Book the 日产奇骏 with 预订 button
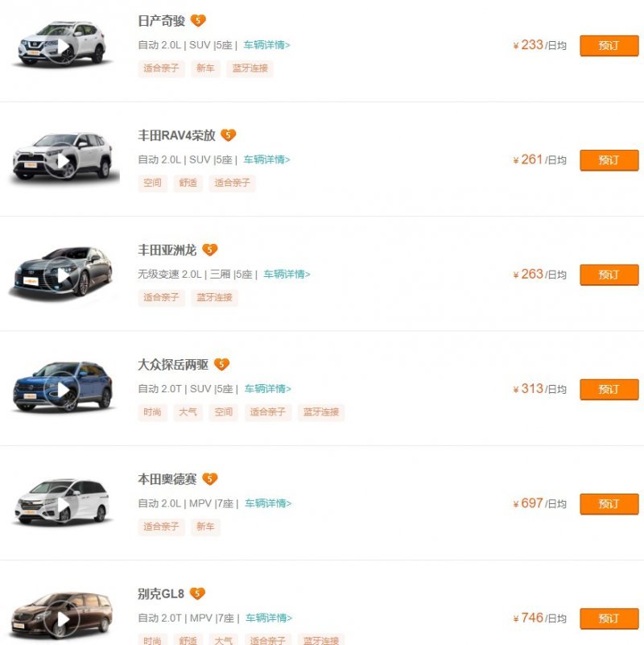The height and width of the screenshot is (645, 644). click(609, 46)
